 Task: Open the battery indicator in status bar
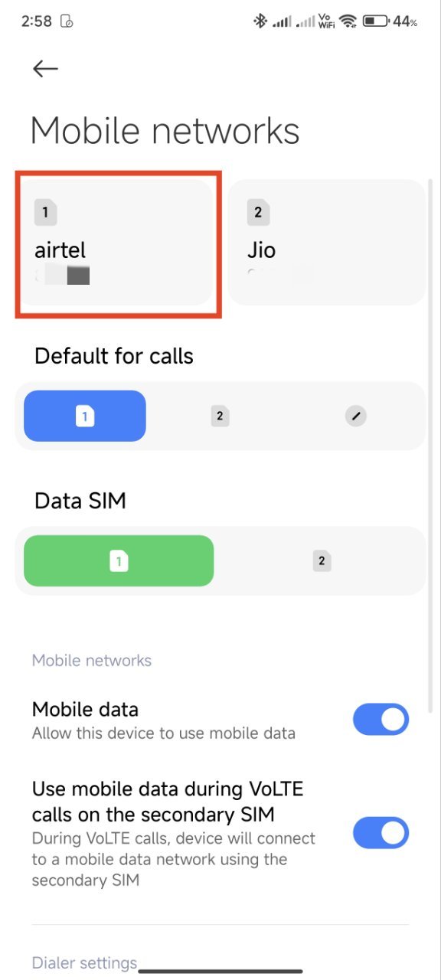(x=374, y=21)
